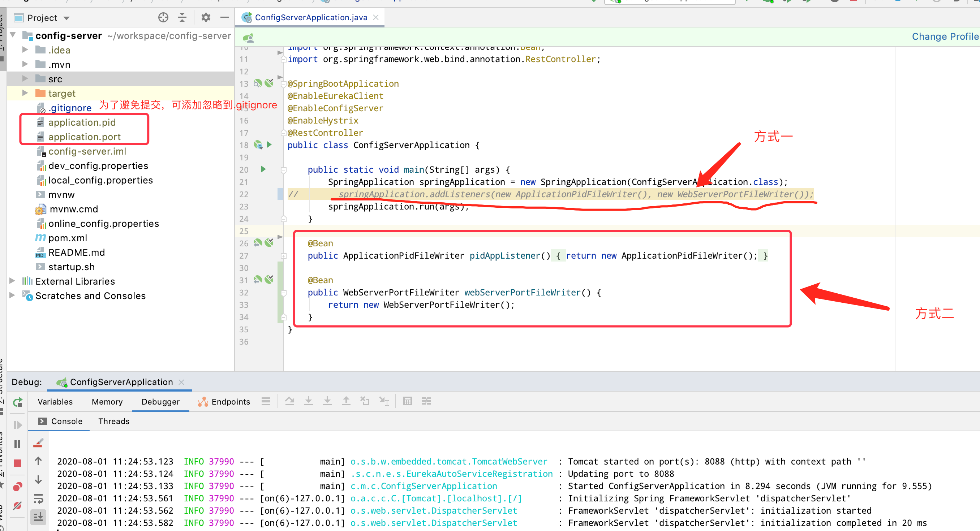The height and width of the screenshot is (531, 980).
Task: Close the ConfigServerApplication.java editor tab
Action: [x=376, y=17]
